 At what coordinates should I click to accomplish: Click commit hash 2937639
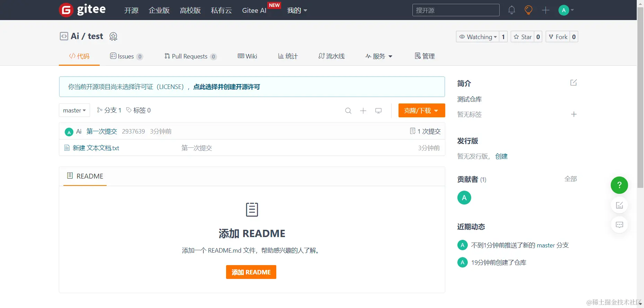pyautogui.click(x=133, y=131)
